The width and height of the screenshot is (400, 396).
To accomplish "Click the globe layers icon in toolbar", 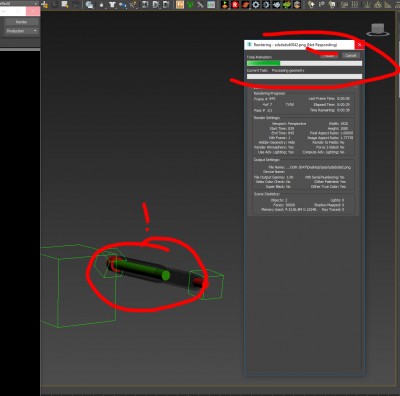I will (89, 5).
